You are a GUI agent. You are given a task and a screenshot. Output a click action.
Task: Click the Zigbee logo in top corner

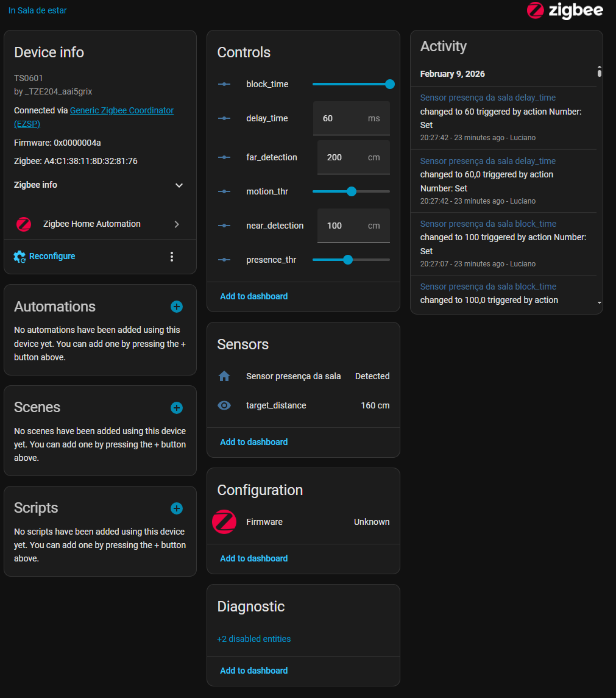pyautogui.click(x=565, y=10)
